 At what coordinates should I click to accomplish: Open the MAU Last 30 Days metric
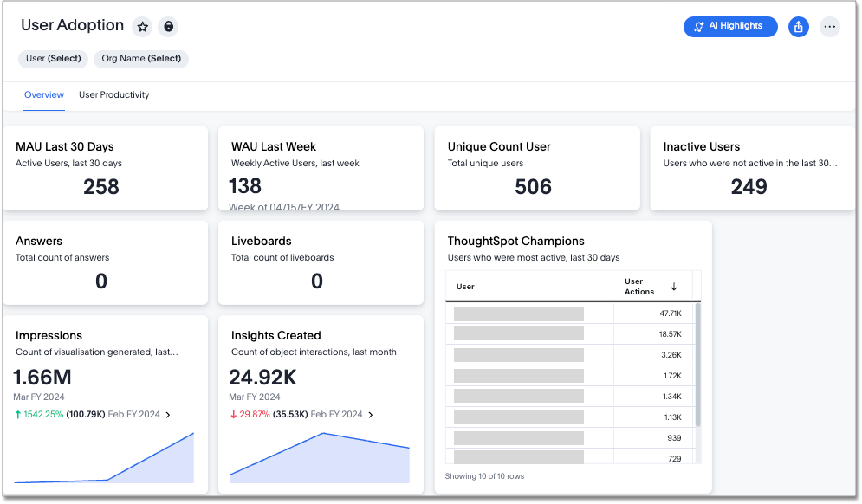pos(106,168)
